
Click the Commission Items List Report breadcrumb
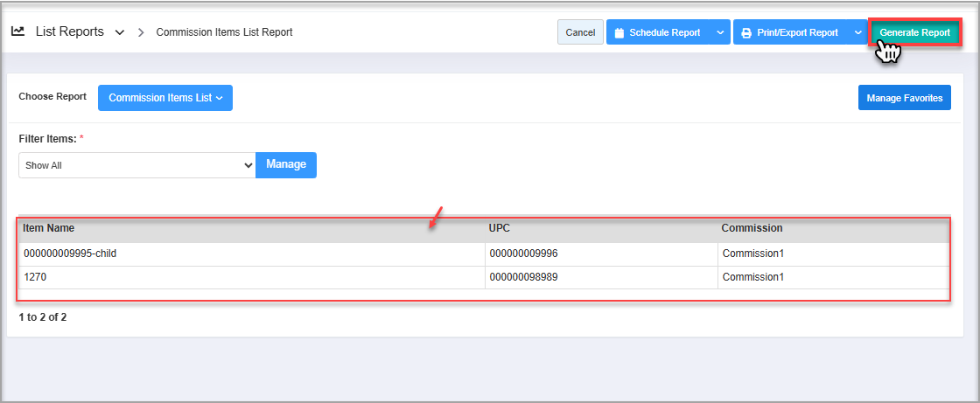tap(224, 32)
